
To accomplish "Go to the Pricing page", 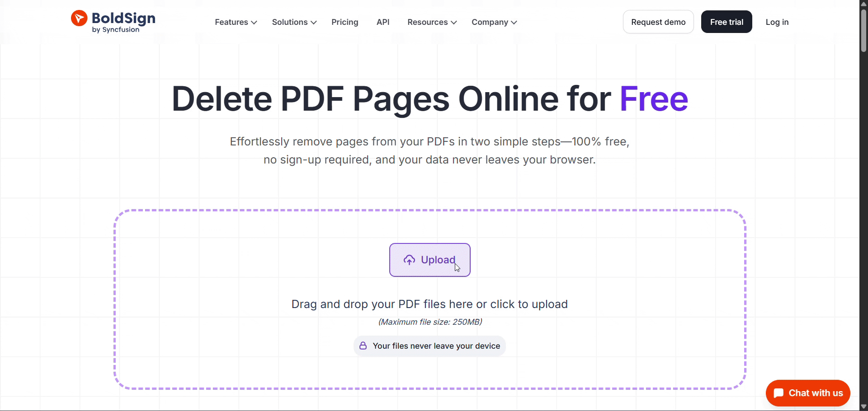I will tap(344, 22).
